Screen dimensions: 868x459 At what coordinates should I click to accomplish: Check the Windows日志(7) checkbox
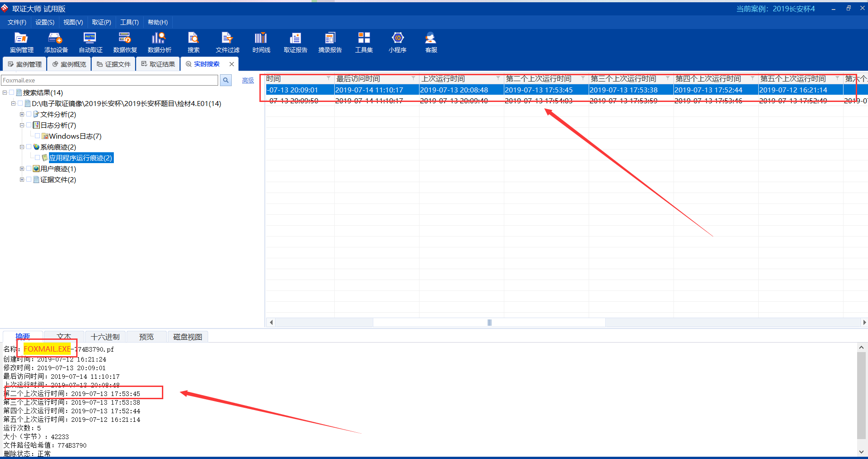pyautogui.click(x=38, y=136)
